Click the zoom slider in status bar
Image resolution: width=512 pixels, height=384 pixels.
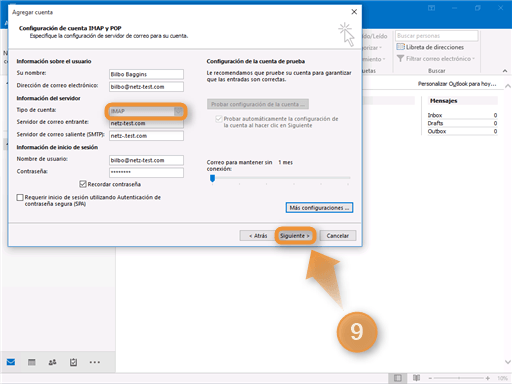(459, 378)
